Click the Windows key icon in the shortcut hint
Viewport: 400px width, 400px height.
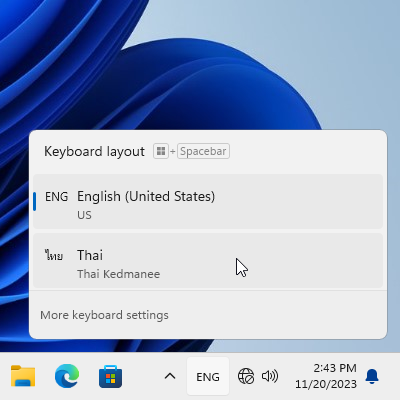coord(161,151)
